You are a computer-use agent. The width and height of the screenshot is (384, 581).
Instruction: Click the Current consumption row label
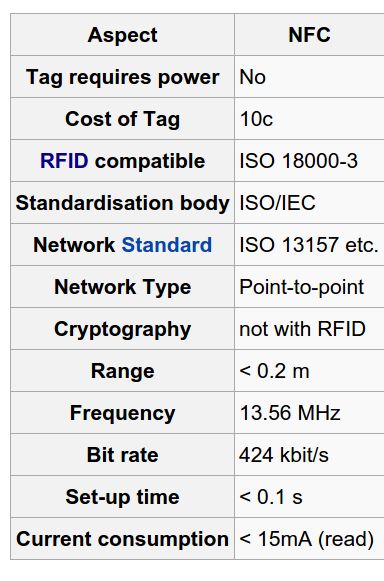coord(123,539)
